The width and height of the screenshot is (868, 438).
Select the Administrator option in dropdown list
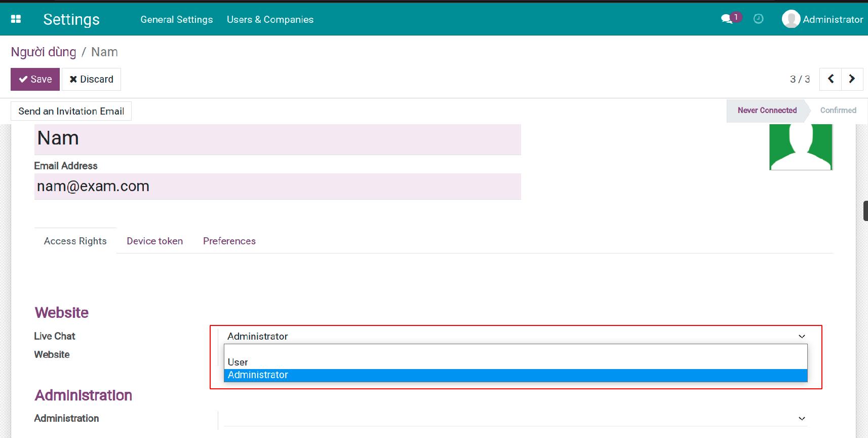[x=516, y=375]
